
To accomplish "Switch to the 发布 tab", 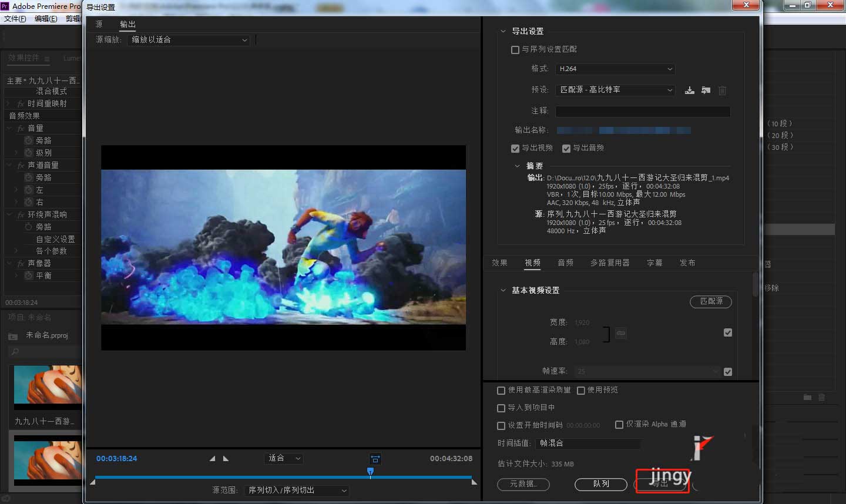I will point(687,263).
